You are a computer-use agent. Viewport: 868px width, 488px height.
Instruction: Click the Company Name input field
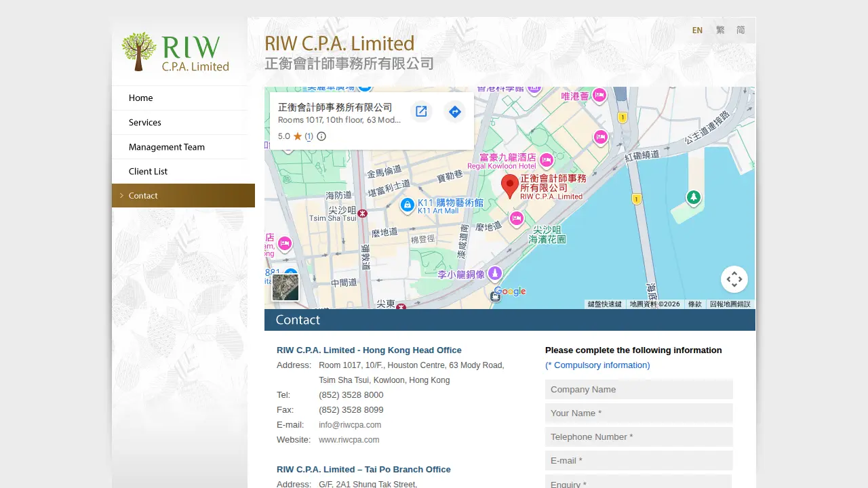click(x=639, y=390)
